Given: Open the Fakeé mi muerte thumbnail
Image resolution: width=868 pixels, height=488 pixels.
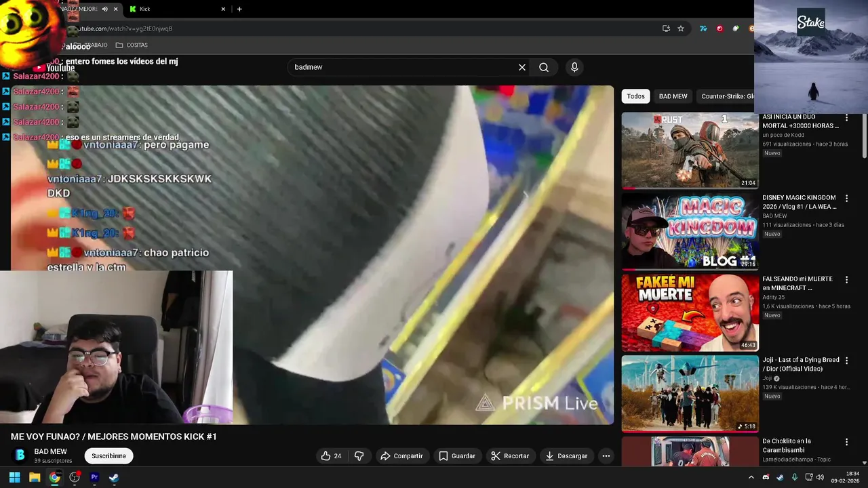Looking at the screenshot, I should 690,312.
